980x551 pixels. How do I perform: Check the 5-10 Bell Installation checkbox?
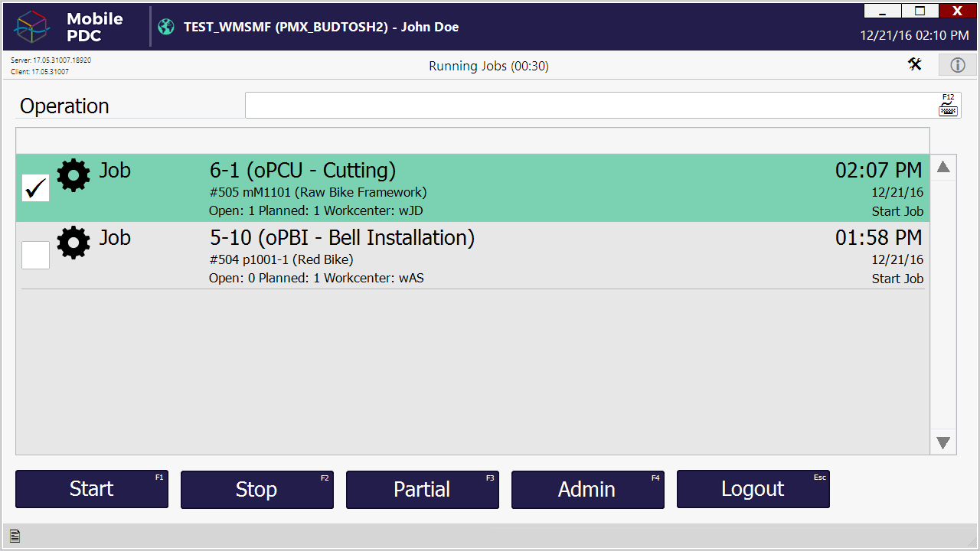click(35, 255)
